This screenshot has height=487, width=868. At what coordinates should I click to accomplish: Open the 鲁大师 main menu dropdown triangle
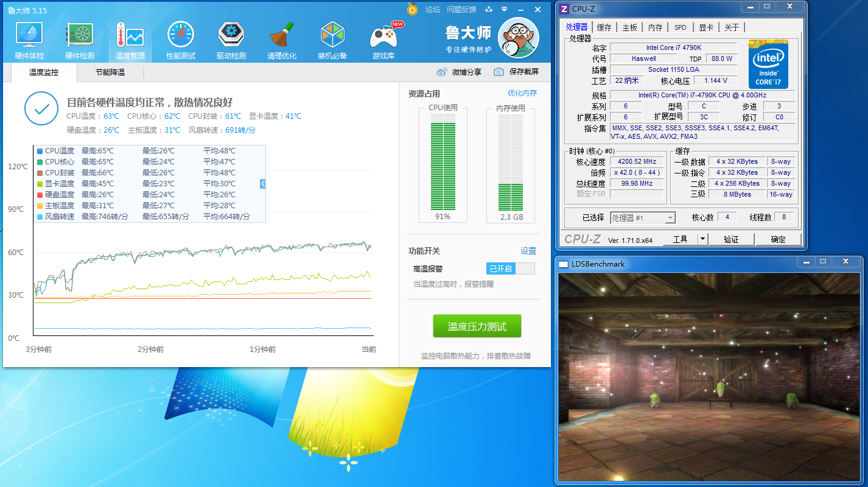click(504, 9)
